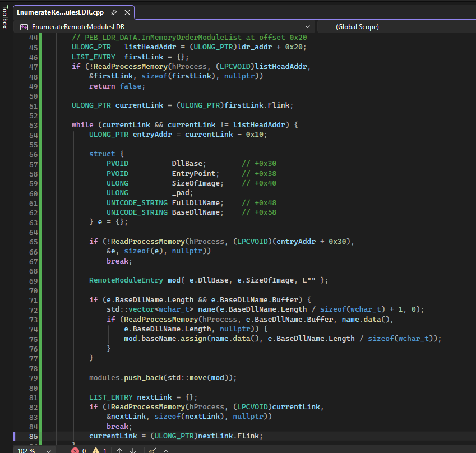This screenshot has width=476, height=453.
Task: Expand the project dropdown chevron arrow
Action: point(307,27)
